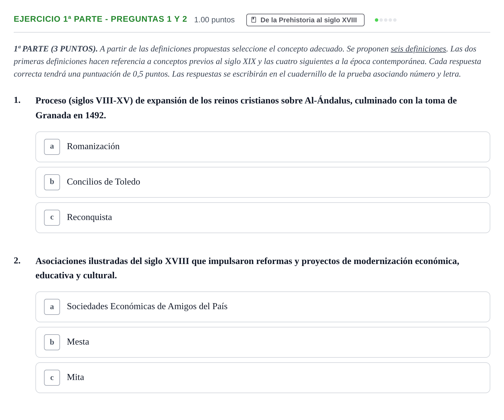Select answer a Romanización for question 1
Viewport: 504px width, 420px height.
[x=263, y=147]
